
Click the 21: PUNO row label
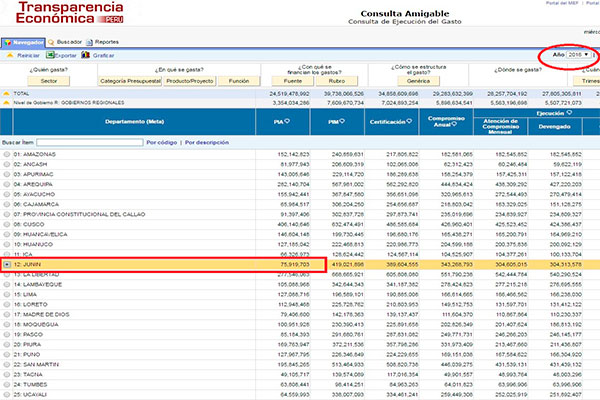(27, 354)
